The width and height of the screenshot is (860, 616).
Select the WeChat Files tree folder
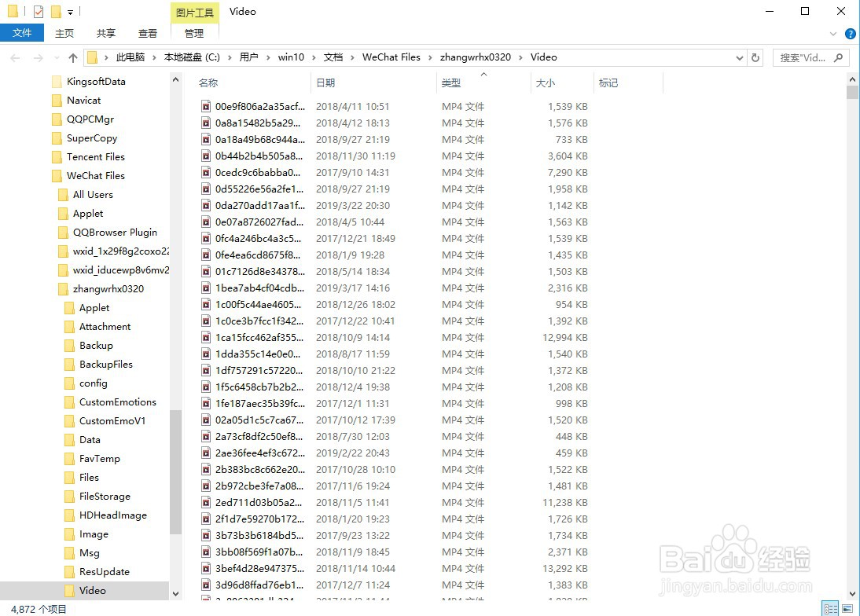pos(96,176)
